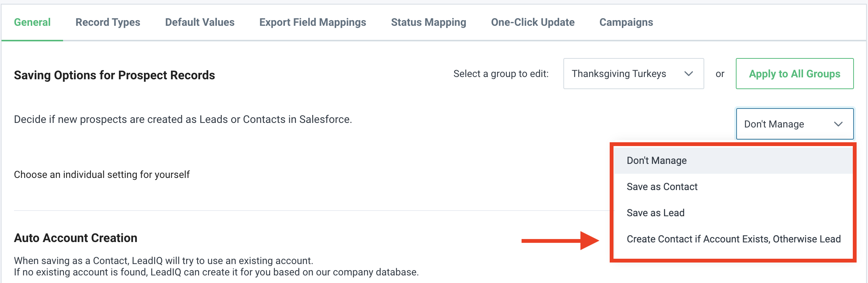
Task: Open the Thanksgiving Turkeys group dropdown
Action: (633, 74)
